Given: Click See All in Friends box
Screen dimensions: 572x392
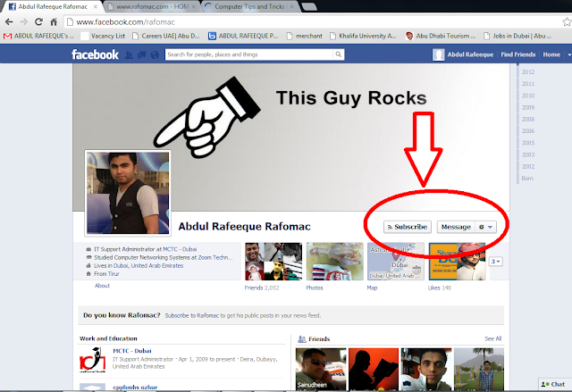Looking at the screenshot, I should pyautogui.click(x=492, y=338).
